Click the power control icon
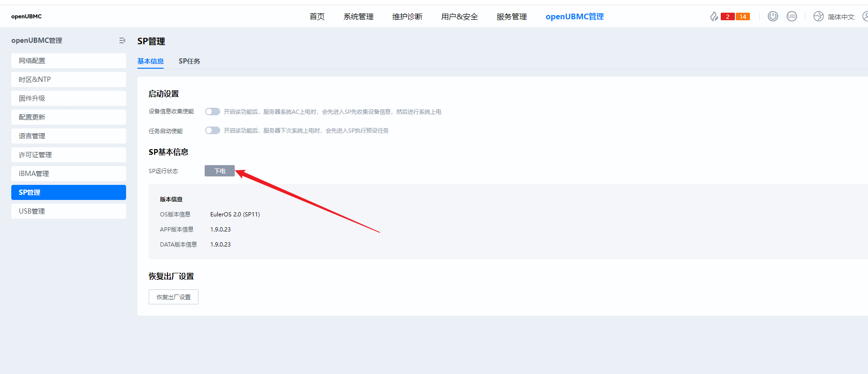 pos(772,16)
